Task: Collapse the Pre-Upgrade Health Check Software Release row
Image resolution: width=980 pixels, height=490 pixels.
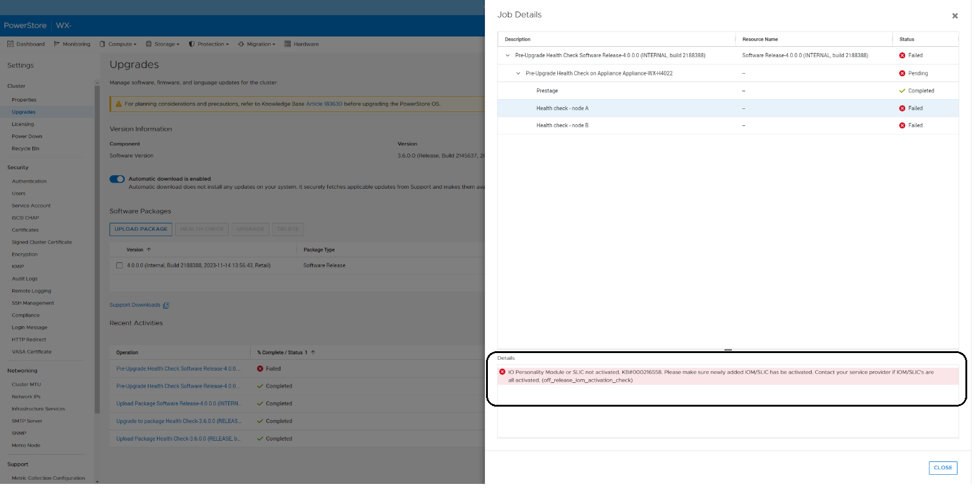Action: point(507,55)
